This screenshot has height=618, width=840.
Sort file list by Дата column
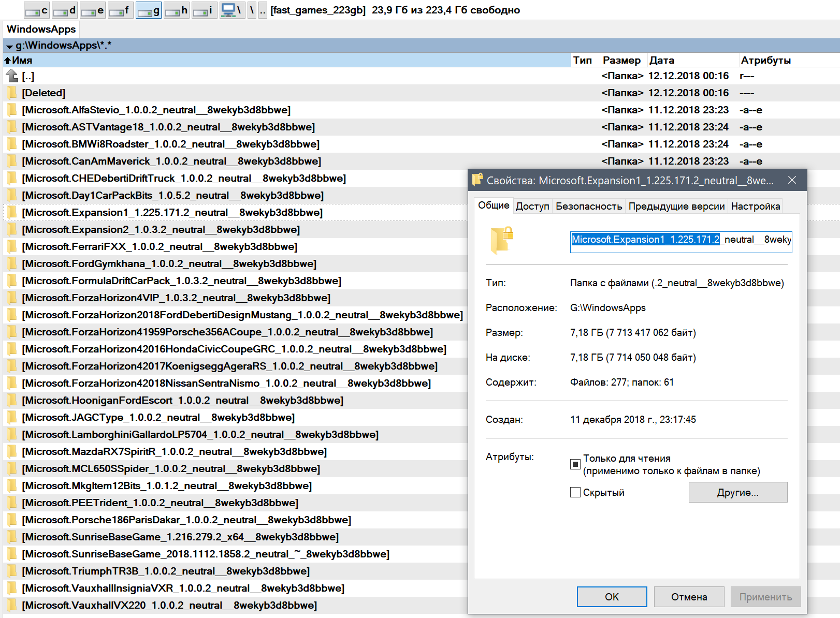tap(693, 60)
